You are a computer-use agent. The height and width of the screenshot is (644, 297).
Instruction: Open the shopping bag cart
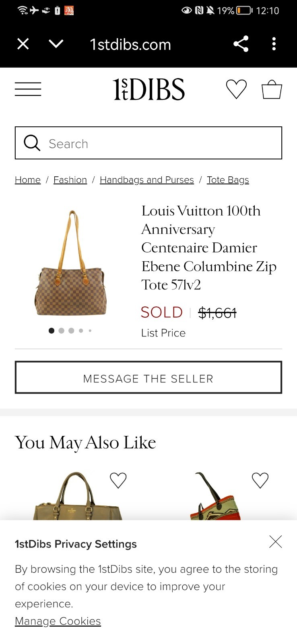(x=272, y=89)
